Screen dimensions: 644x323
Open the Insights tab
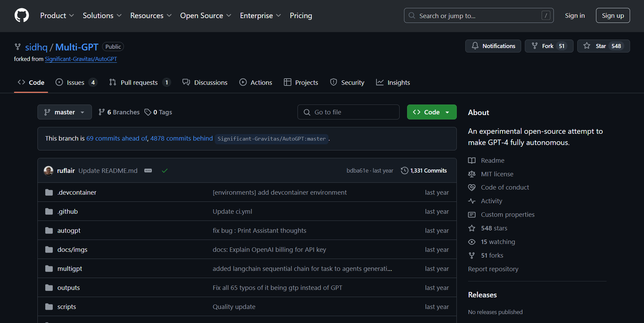[x=393, y=82]
